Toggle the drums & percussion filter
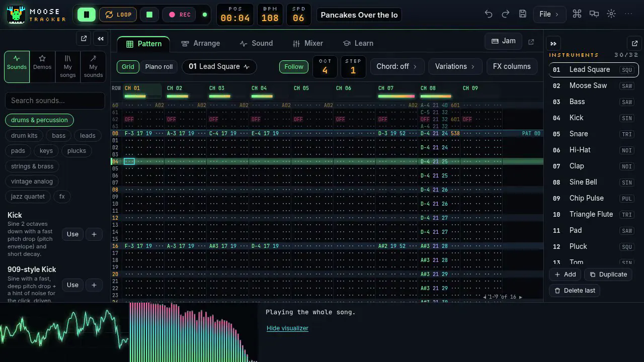 coord(39,120)
